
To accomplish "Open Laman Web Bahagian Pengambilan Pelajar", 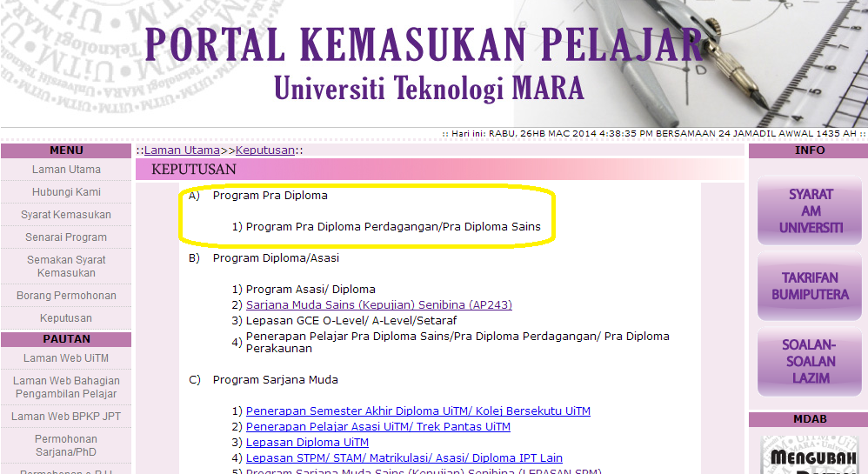I will point(66,387).
